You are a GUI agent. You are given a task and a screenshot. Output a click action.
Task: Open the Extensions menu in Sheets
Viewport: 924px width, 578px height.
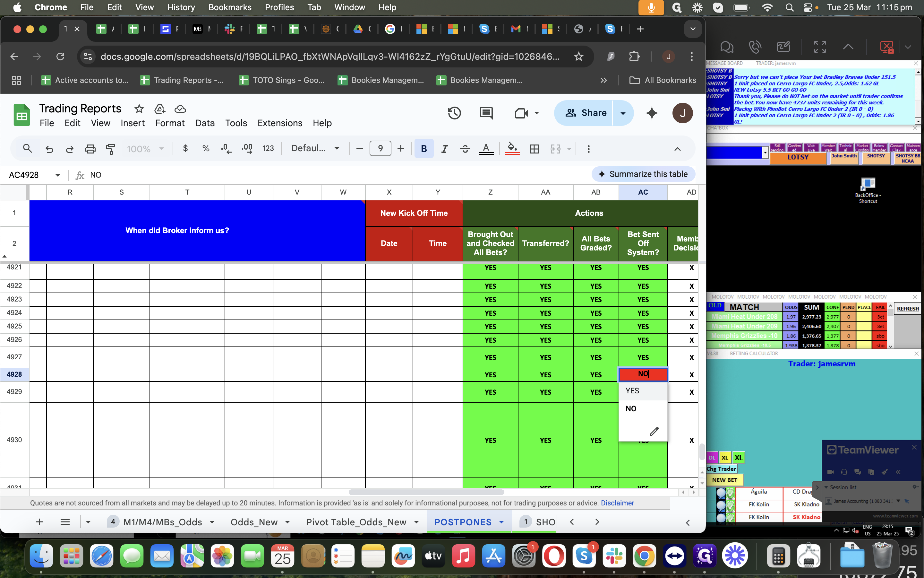280,123
